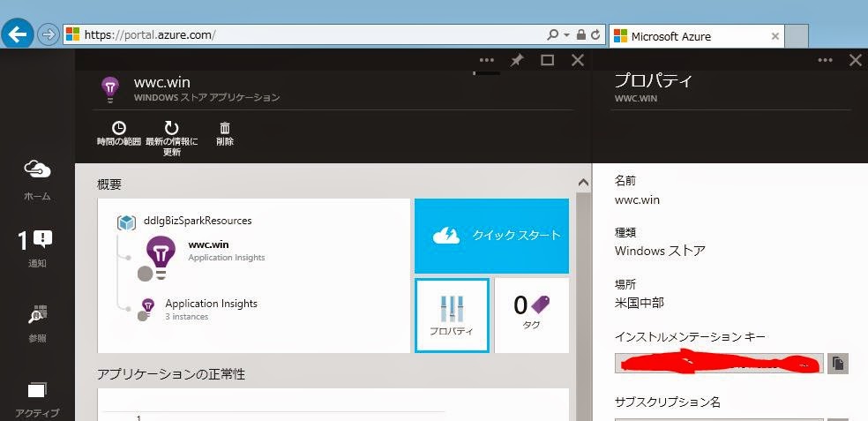
Task: Click the 概要 section heading
Action: click(x=109, y=184)
